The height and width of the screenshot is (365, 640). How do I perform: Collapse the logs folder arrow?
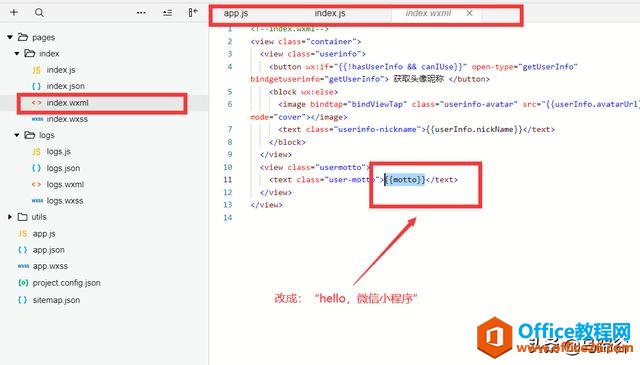point(17,135)
